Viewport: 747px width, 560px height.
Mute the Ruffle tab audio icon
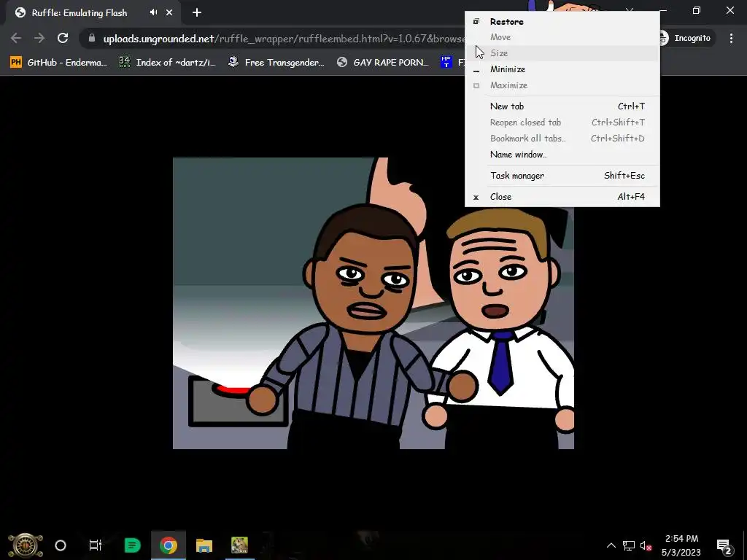153,12
